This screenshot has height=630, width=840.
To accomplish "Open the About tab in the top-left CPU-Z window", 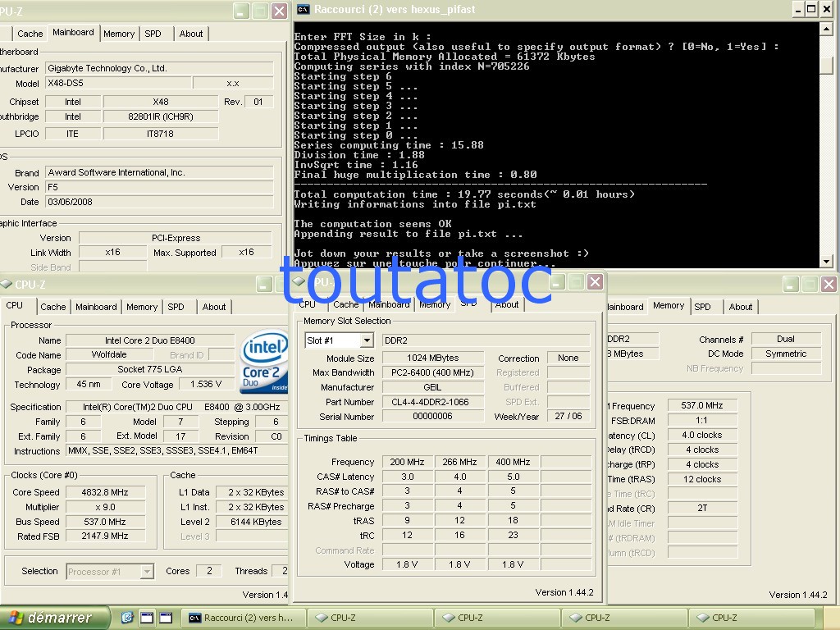I will pyautogui.click(x=191, y=34).
